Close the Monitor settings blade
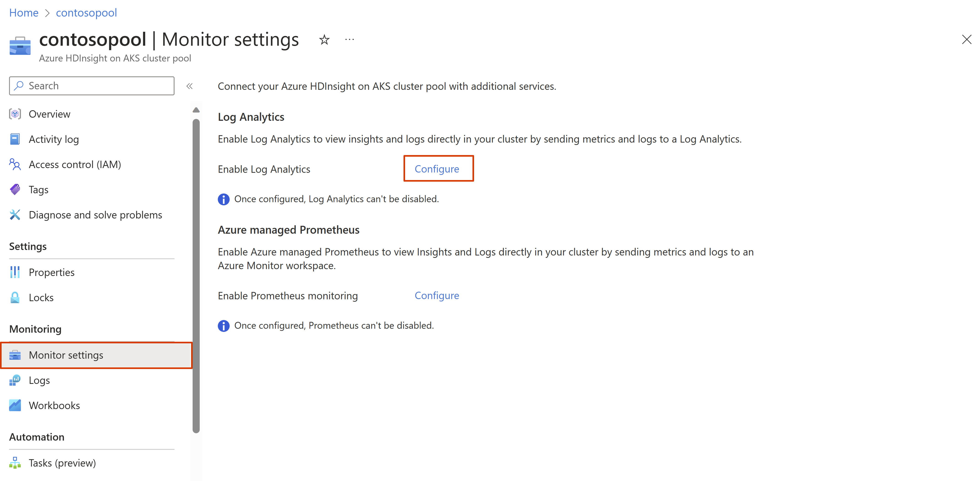This screenshot has height=481, width=980. click(x=966, y=40)
